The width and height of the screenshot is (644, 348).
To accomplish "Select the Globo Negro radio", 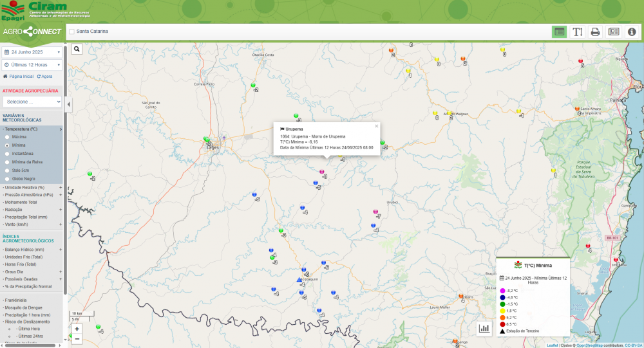I will click(7, 179).
